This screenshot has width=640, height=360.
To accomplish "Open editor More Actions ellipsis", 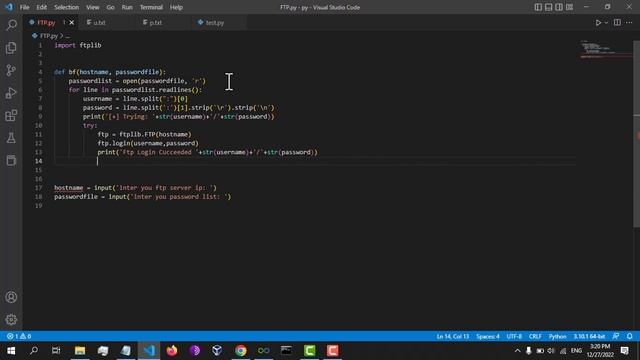I will (629, 23).
